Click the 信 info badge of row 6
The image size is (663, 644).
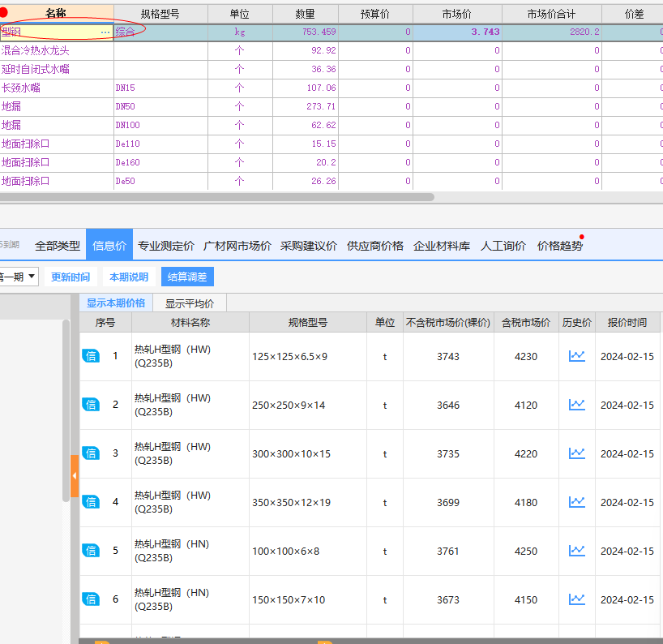click(91, 599)
